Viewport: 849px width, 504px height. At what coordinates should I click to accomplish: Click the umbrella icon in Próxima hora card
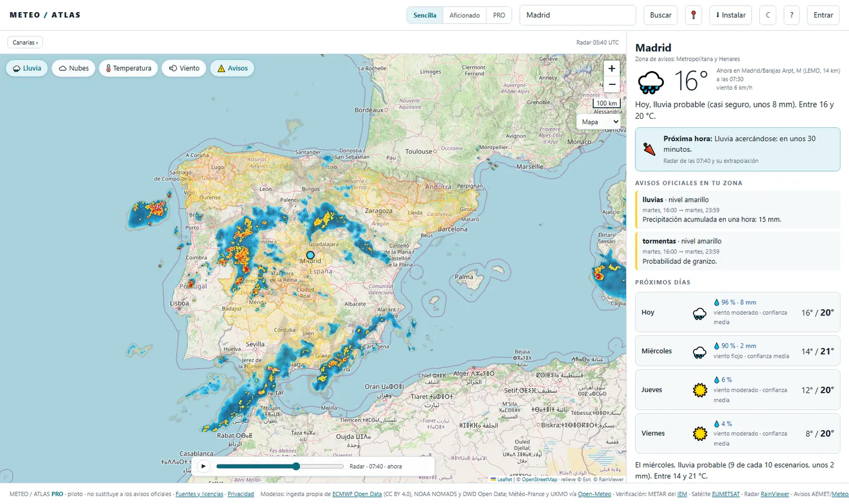click(649, 149)
